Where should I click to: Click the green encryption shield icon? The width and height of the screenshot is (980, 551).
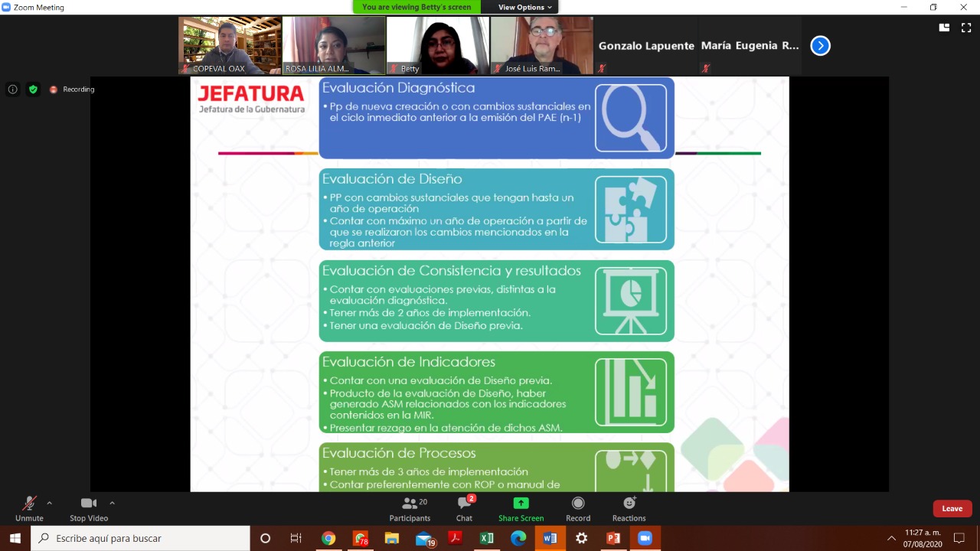coord(33,90)
